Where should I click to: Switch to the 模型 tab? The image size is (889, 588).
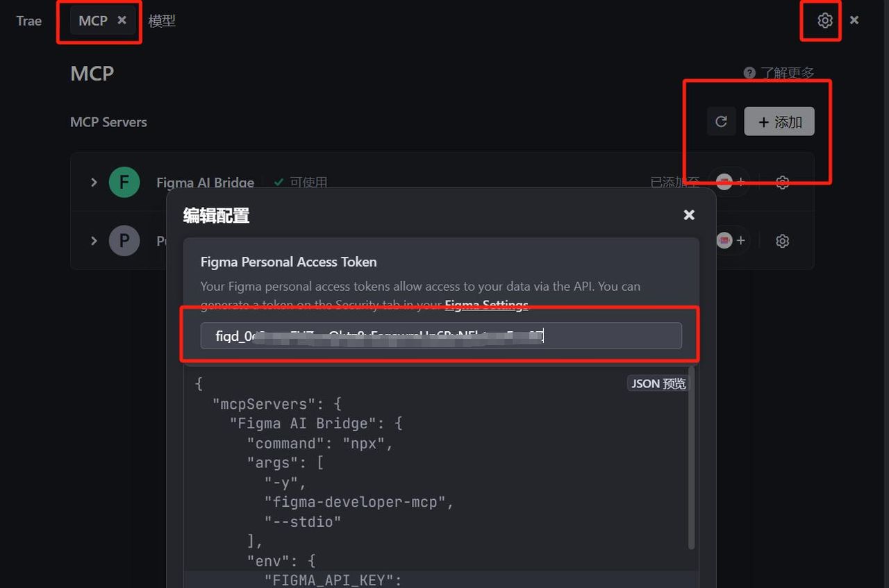click(x=162, y=21)
